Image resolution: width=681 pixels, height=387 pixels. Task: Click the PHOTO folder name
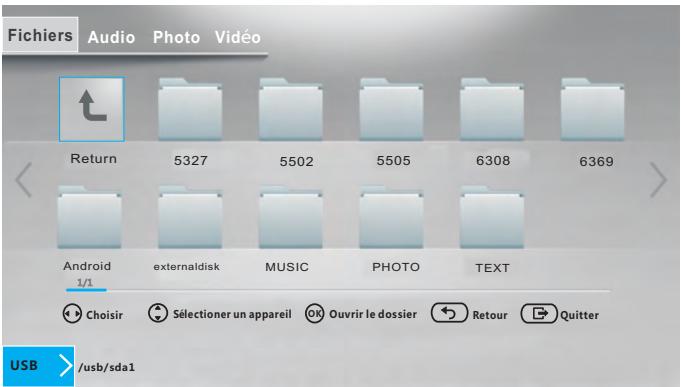pyautogui.click(x=396, y=267)
